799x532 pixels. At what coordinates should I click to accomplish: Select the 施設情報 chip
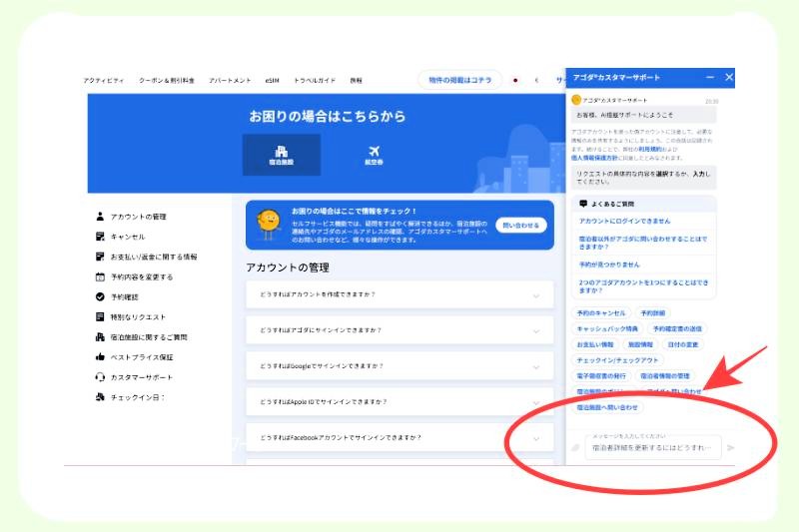(x=640, y=344)
